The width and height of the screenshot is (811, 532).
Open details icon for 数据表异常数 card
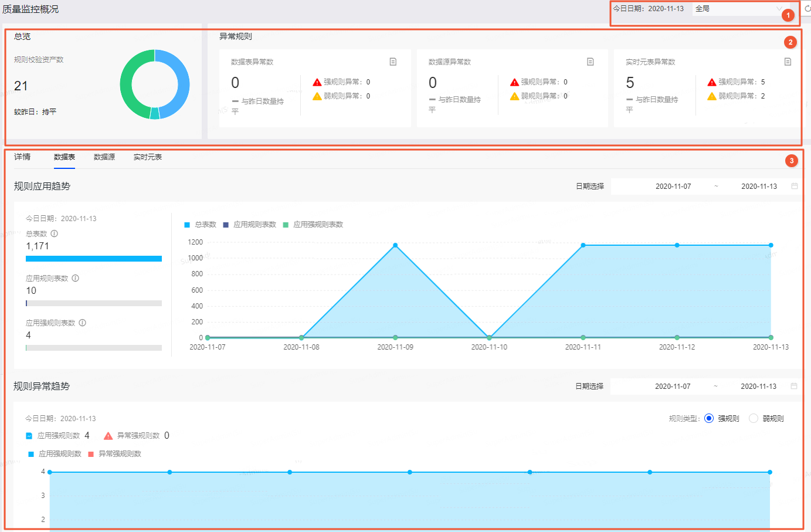(x=393, y=62)
